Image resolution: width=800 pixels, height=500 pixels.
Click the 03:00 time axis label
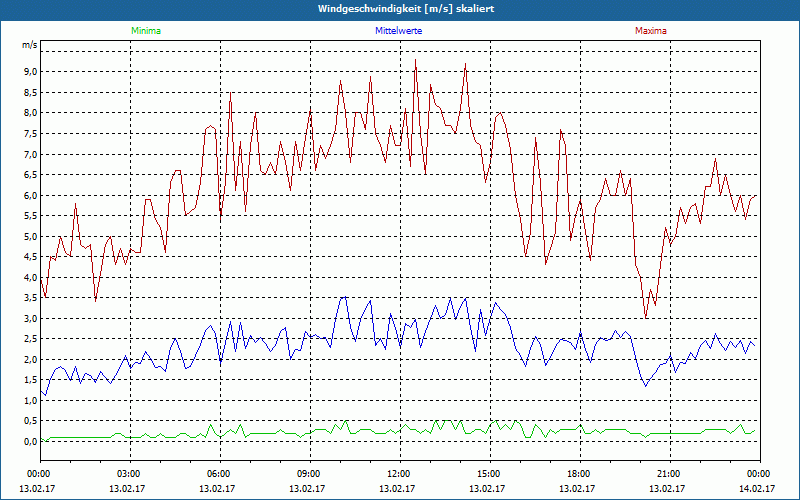click(x=128, y=474)
